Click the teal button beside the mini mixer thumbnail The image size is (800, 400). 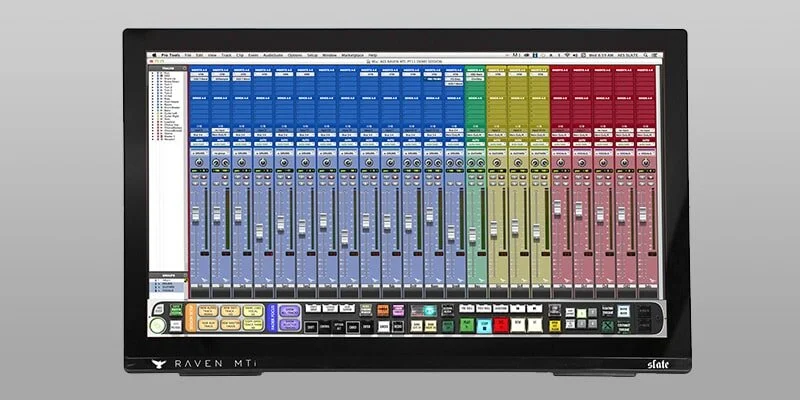click(x=429, y=310)
